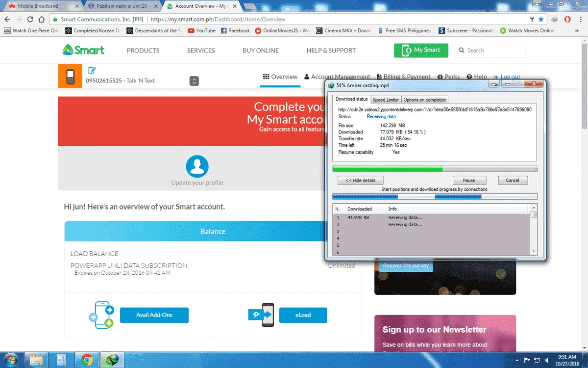588x368 pixels.
Task: Select connection row 1 with 41.978 KB
Action: 431,217
